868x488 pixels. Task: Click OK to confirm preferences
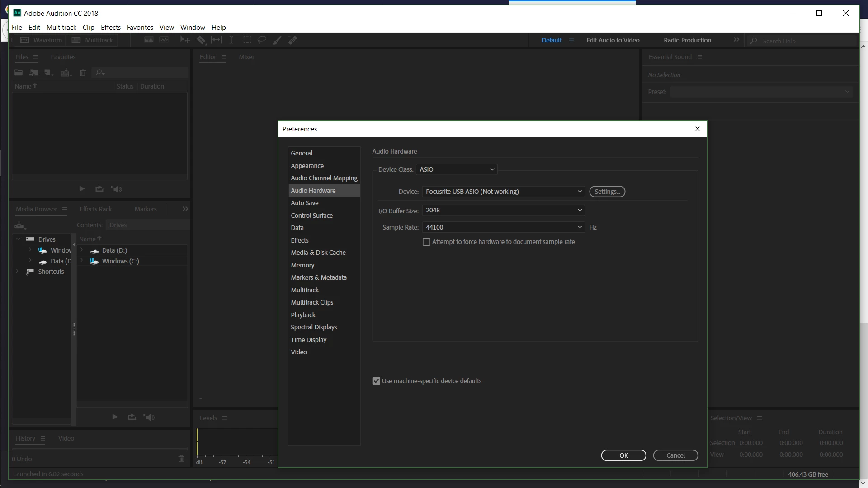[623, 455]
